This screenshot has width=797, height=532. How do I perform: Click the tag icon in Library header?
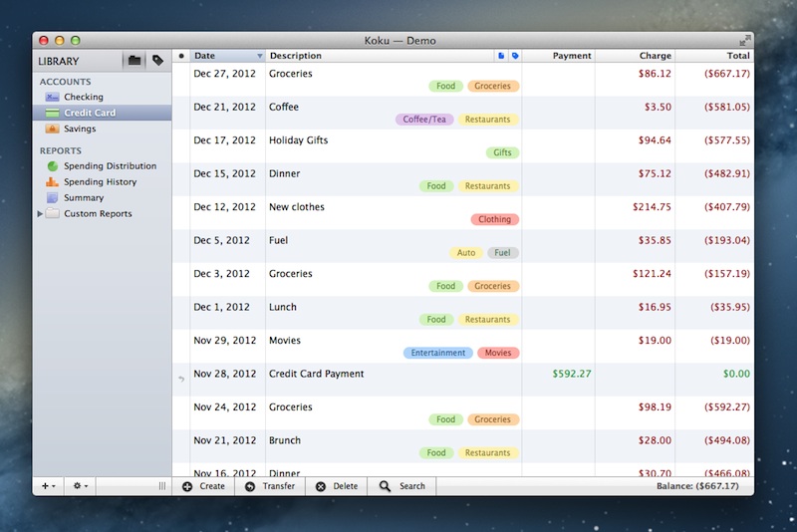(x=157, y=61)
